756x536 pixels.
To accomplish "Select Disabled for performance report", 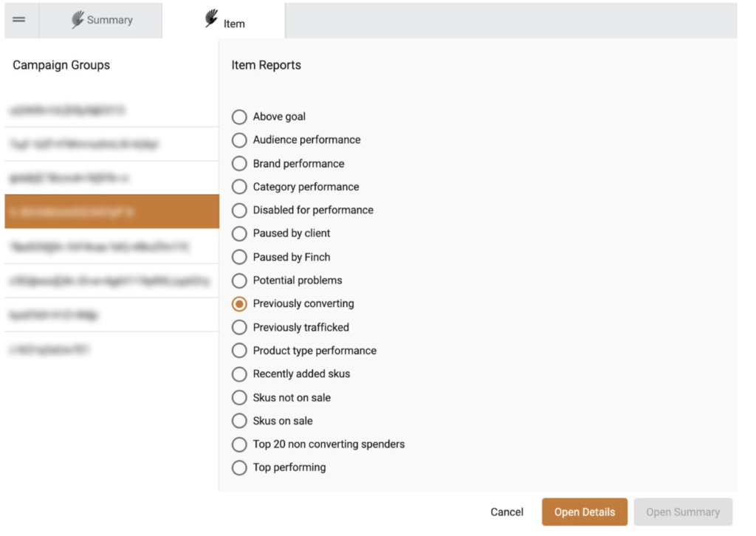I will pyautogui.click(x=239, y=210).
